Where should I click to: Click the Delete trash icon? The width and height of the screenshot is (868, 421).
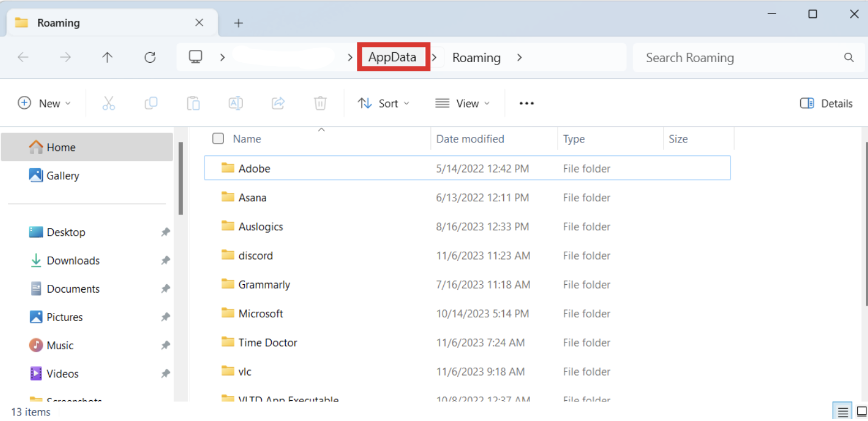click(320, 103)
